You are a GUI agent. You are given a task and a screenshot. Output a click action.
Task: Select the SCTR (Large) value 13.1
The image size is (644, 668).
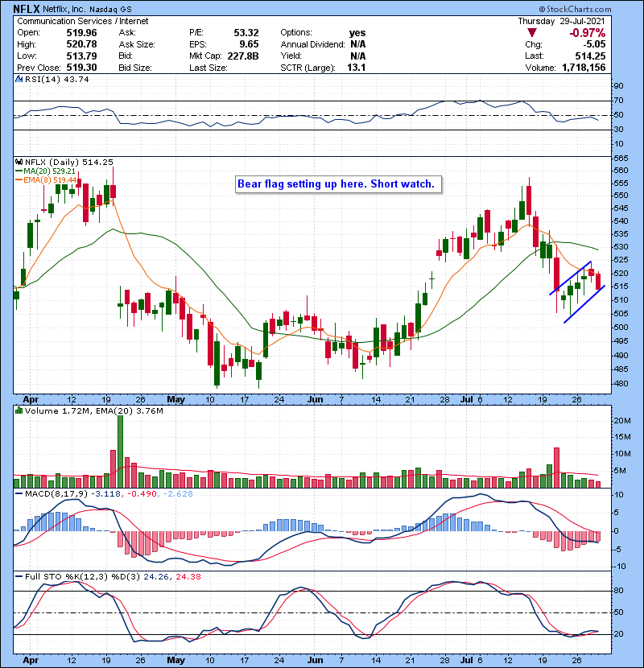[357, 68]
